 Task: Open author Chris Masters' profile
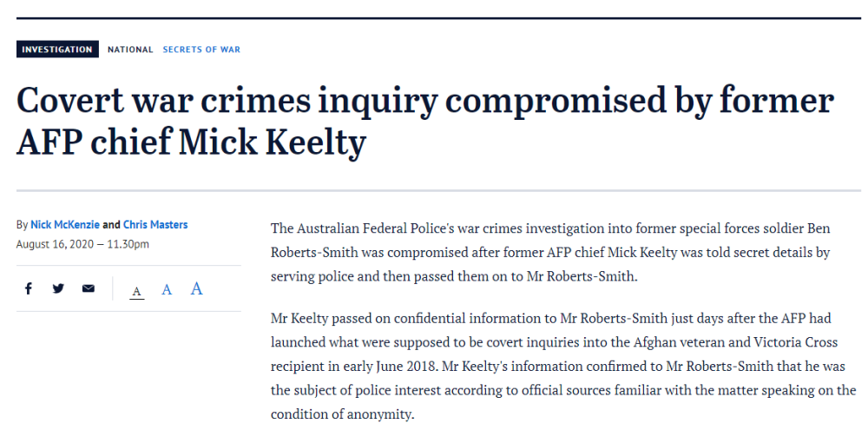click(x=155, y=224)
